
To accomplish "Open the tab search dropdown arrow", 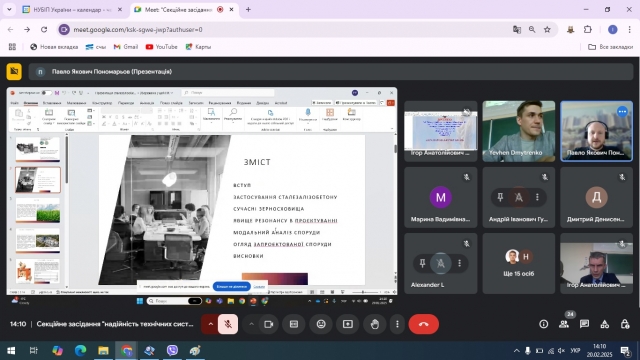I will [x=9, y=9].
